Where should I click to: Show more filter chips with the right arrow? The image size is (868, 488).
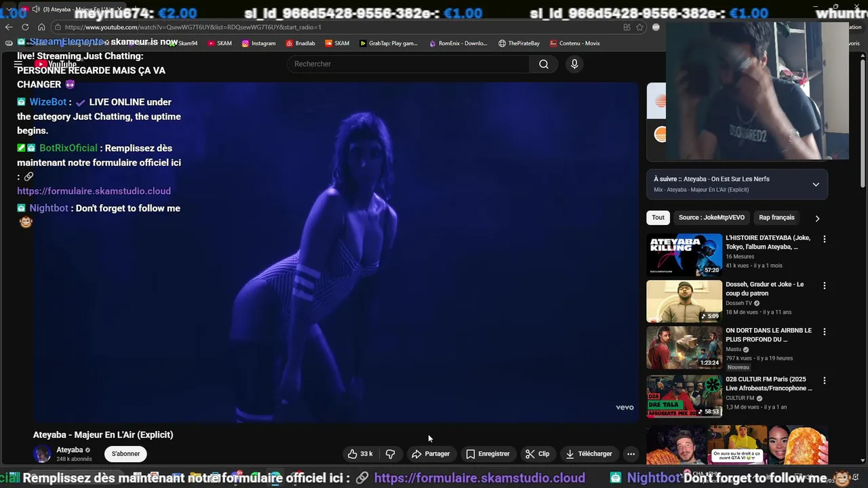click(817, 218)
